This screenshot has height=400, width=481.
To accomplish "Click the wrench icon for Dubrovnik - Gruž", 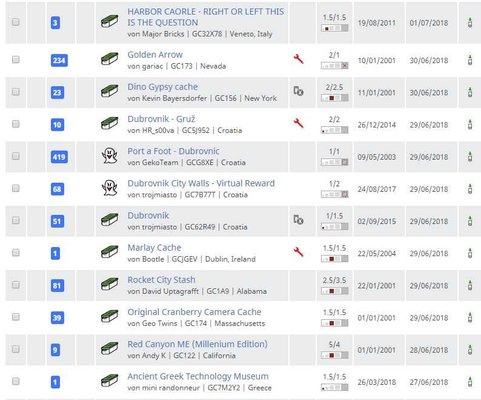I will point(298,123).
